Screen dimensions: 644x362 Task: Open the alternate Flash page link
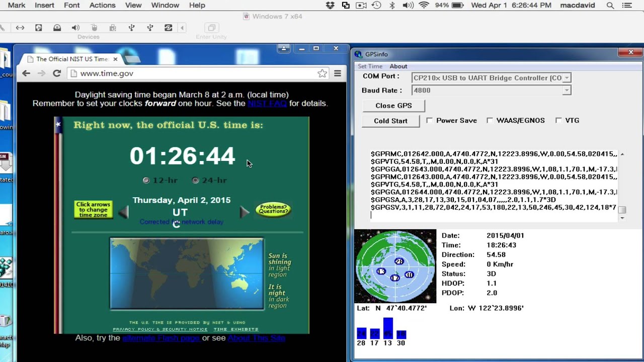[x=161, y=338]
